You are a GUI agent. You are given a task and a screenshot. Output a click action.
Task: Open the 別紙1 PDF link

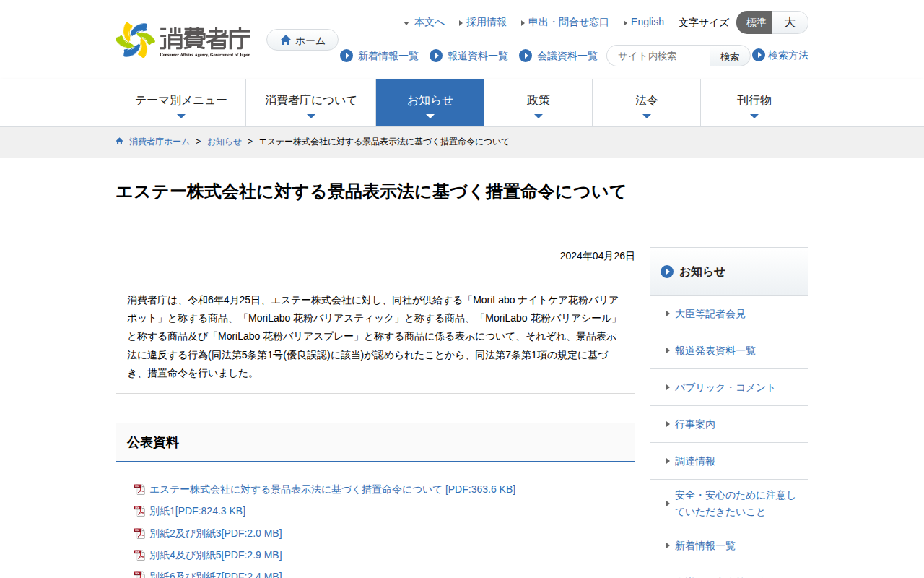click(x=197, y=512)
